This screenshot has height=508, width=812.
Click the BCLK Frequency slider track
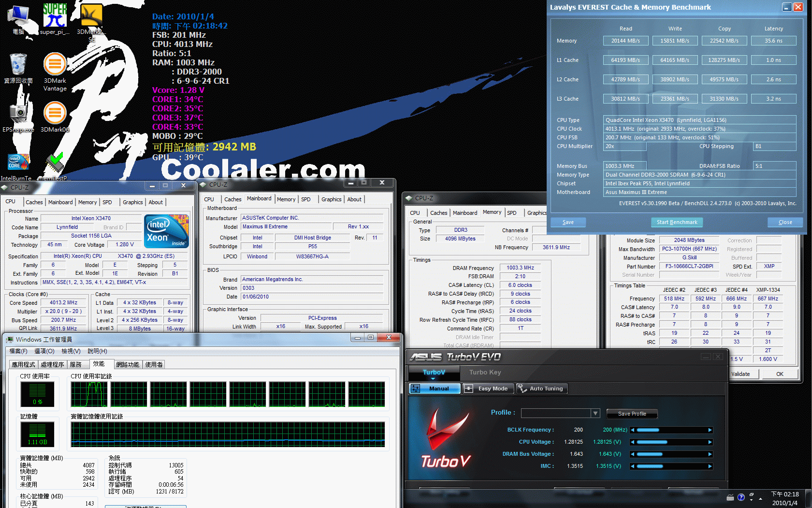(x=671, y=430)
